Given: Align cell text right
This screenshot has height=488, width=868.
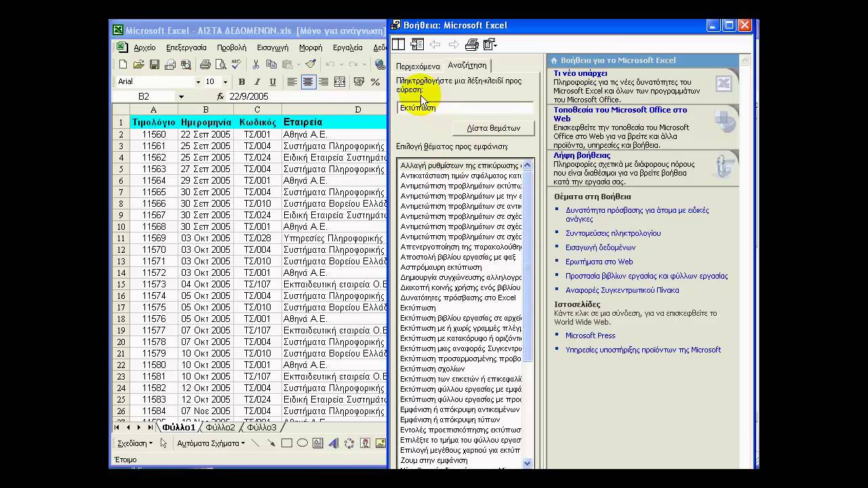Looking at the screenshot, I should 323,81.
